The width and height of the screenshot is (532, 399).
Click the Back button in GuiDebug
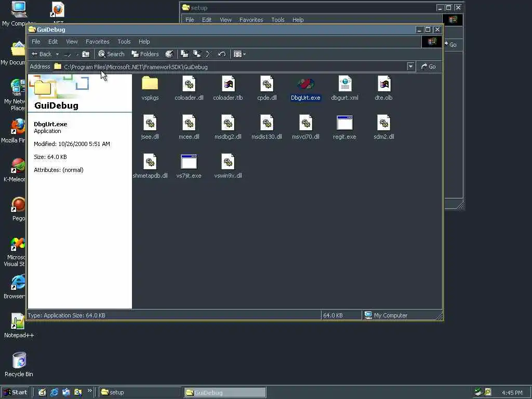pos(42,54)
